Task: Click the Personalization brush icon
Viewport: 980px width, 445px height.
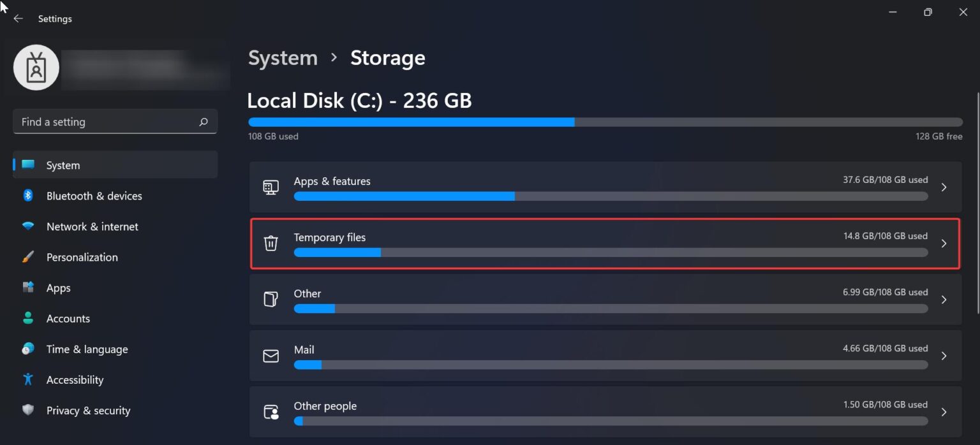Action: pos(28,257)
